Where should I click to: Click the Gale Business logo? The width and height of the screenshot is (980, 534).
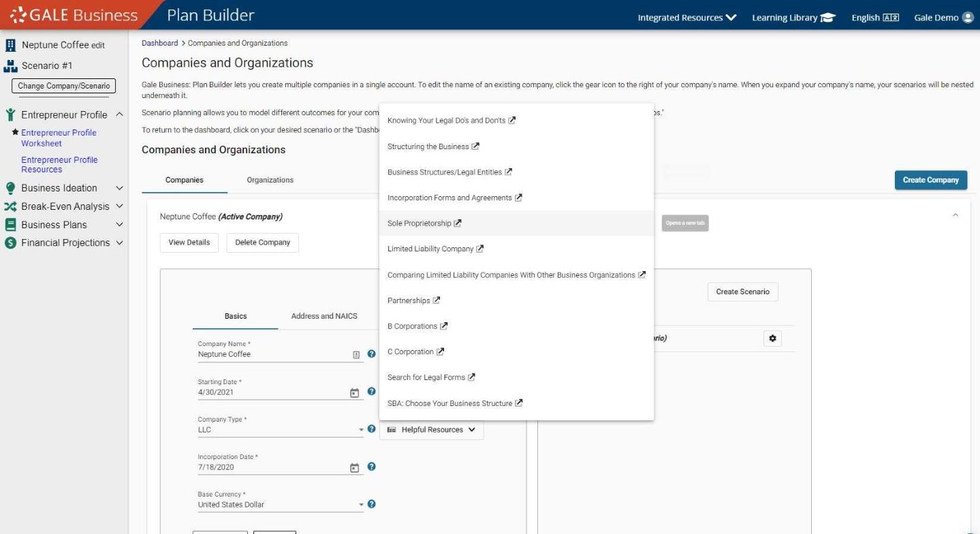click(x=74, y=15)
